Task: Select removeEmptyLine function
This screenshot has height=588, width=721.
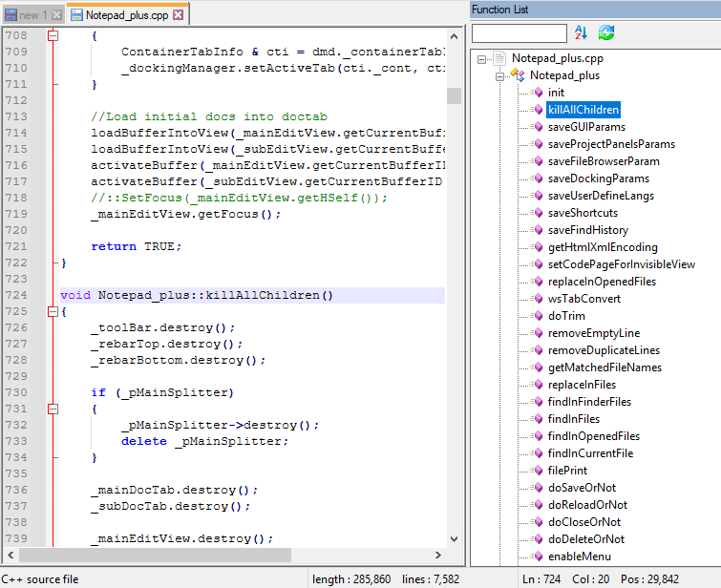Action: pyautogui.click(x=594, y=333)
